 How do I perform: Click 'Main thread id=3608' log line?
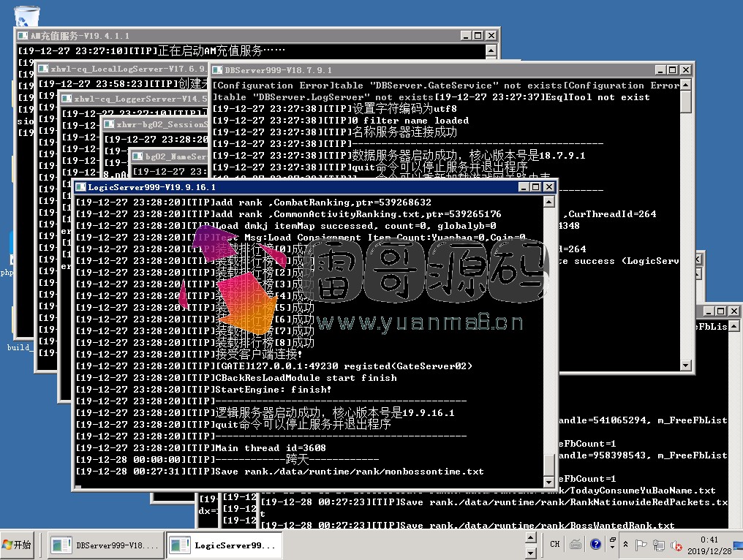pos(201,447)
